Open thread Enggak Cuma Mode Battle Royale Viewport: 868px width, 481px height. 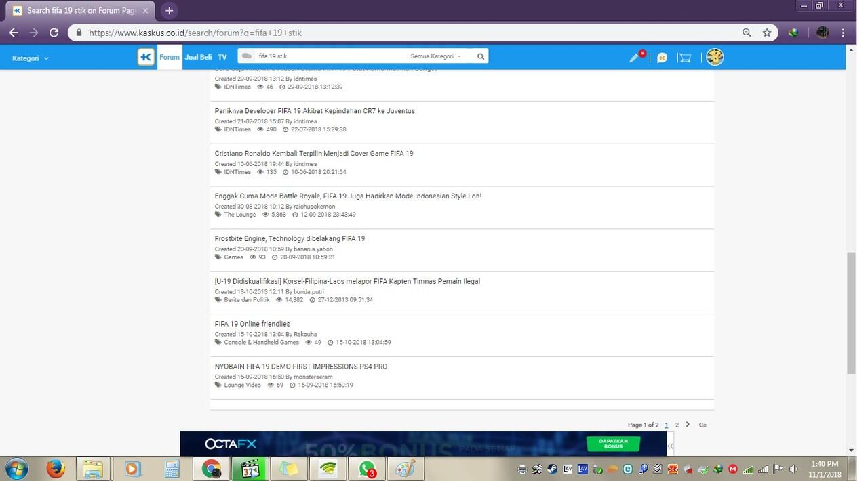348,196
